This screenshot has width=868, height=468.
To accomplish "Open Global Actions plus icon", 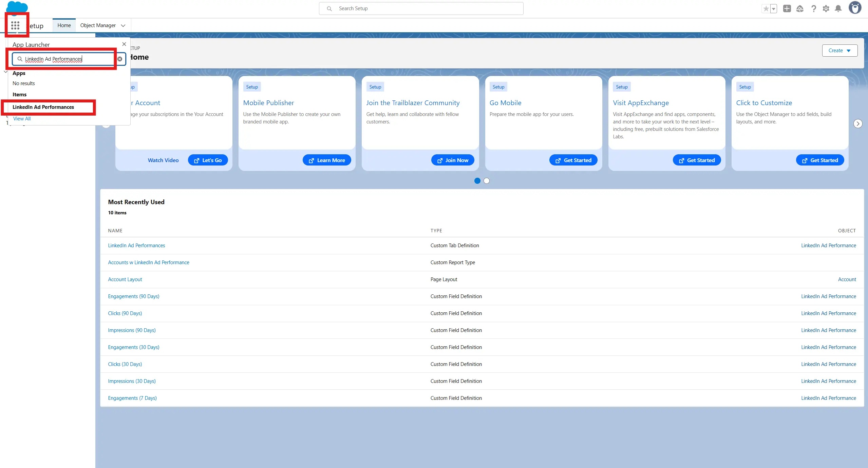I will (x=787, y=8).
